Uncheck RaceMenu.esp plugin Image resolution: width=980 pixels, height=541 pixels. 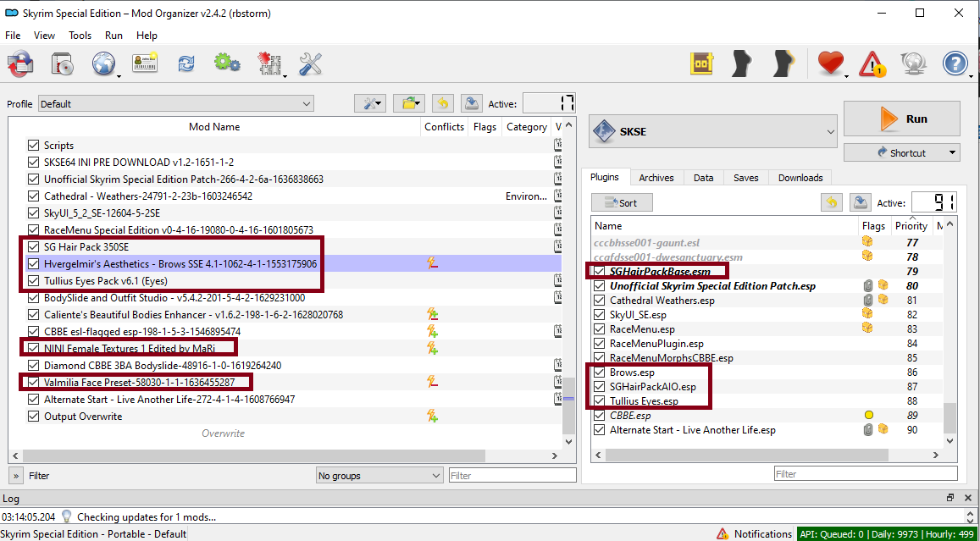(x=600, y=328)
